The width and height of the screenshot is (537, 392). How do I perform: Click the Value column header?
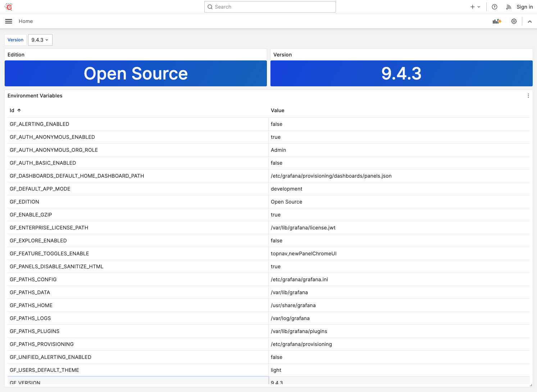tap(278, 110)
